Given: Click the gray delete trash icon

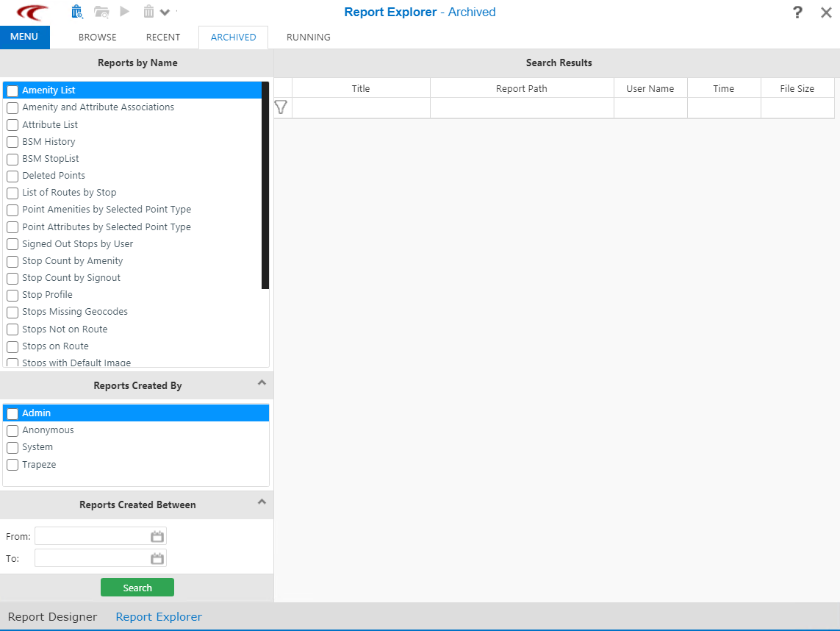Looking at the screenshot, I should coord(148,12).
